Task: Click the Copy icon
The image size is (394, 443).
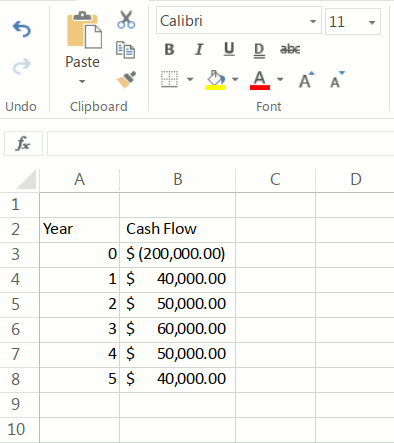Action: [x=125, y=50]
